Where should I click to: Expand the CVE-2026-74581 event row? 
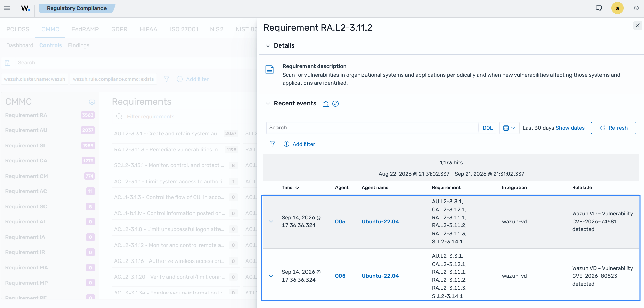click(x=271, y=221)
